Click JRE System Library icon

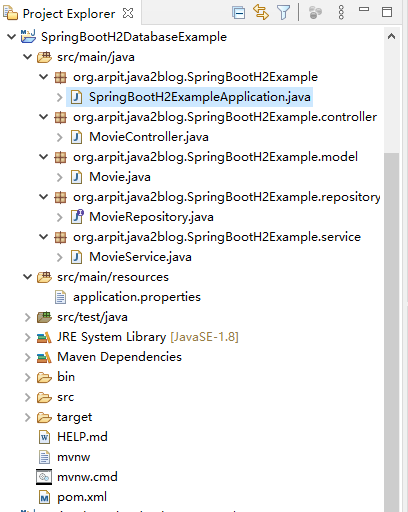coord(44,338)
